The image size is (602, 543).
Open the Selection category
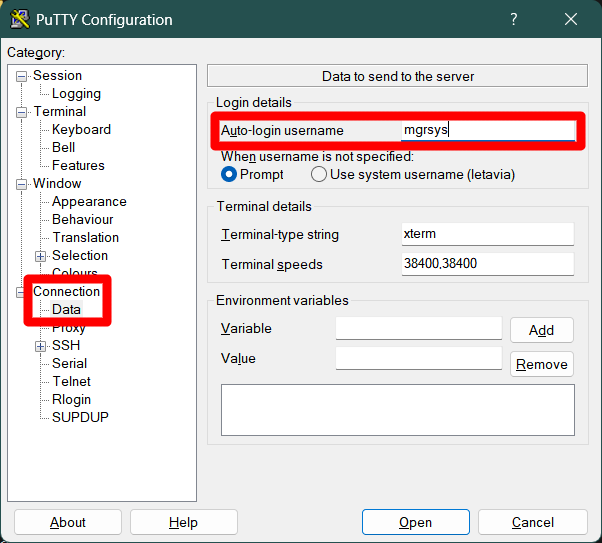pyautogui.click(x=80, y=255)
